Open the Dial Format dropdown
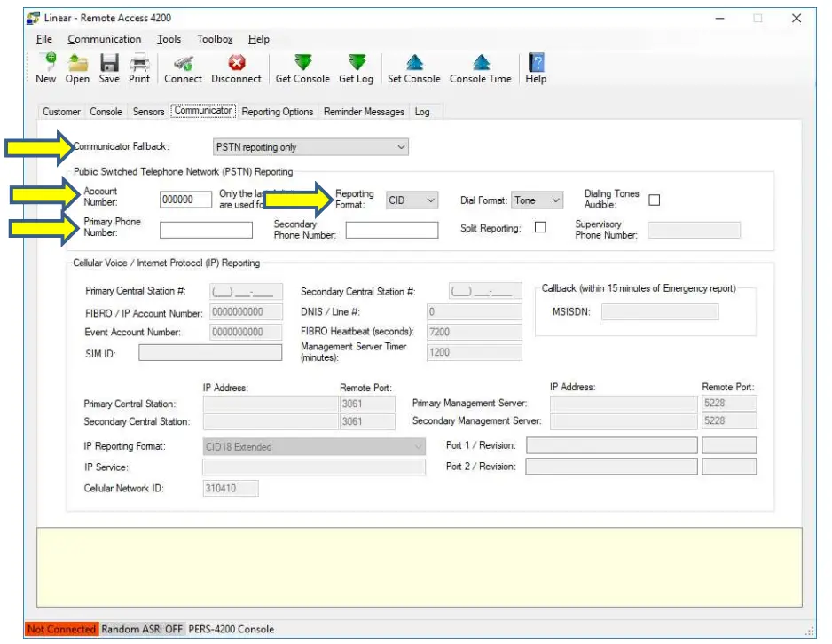Screen dimensions: 832x644 pyautogui.click(x=538, y=200)
